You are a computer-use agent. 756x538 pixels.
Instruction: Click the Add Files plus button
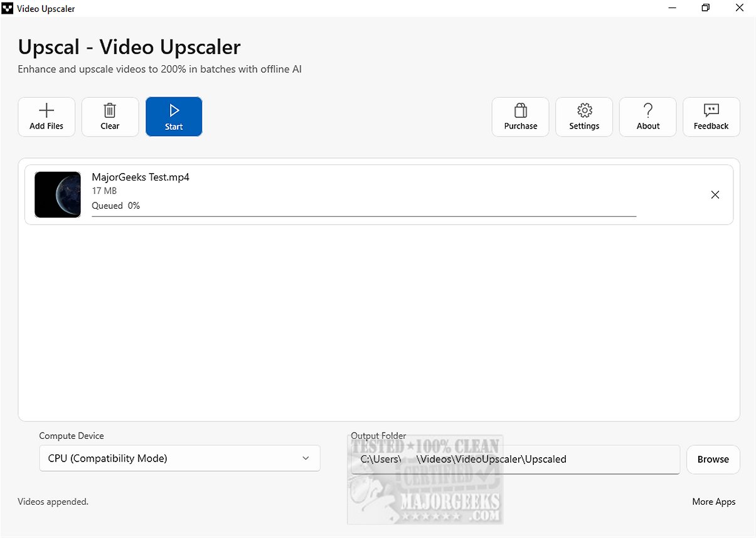point(46,117)
